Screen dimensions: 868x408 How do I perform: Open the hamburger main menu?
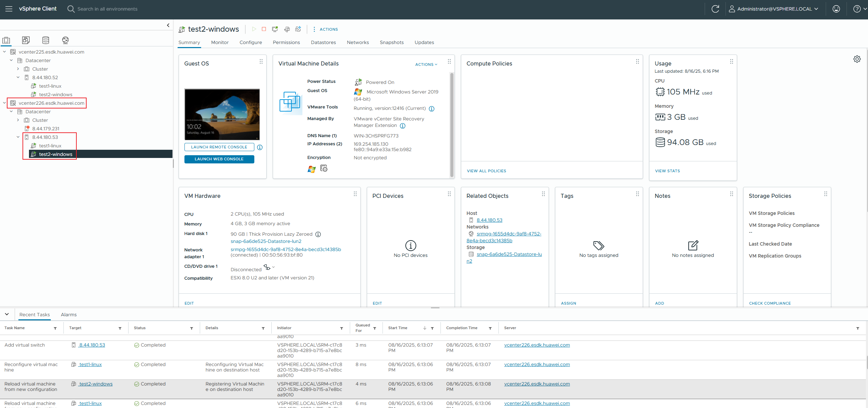[x=9, y=9]
